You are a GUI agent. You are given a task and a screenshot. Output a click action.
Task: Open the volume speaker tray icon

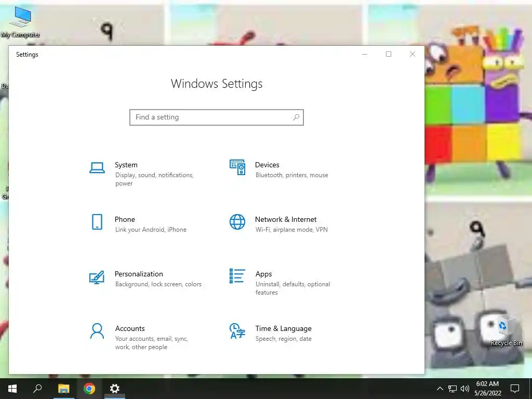coord(465,389)
